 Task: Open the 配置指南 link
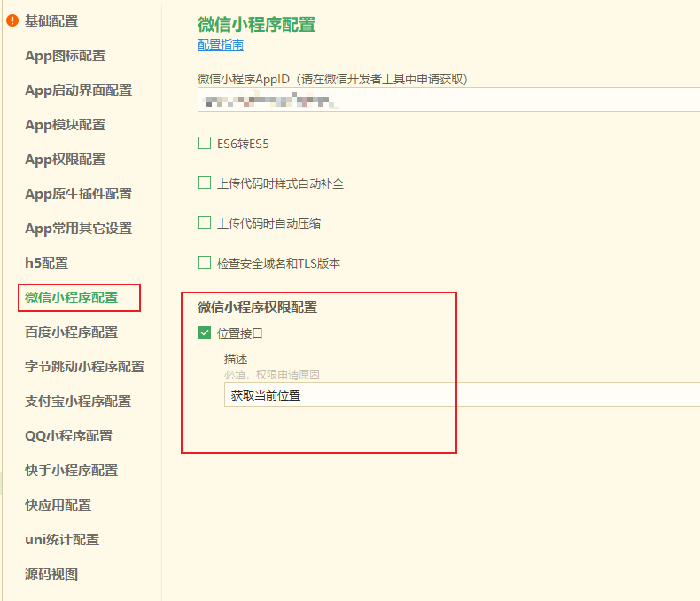pyautogui.click(x=221, y=44)
